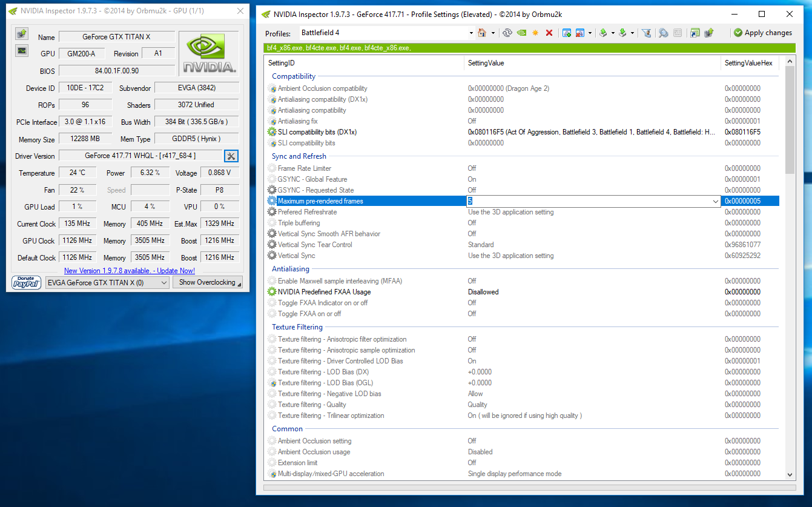Collapse the Sync and Refresh group header
Viewport: 812px width, 507px height.
point(299,156)
